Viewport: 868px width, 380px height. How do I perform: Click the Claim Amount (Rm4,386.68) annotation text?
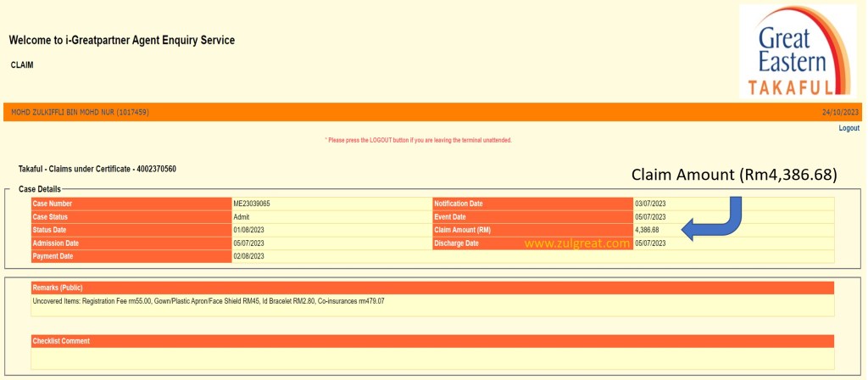pyautogui.click(x=734, y=175)
